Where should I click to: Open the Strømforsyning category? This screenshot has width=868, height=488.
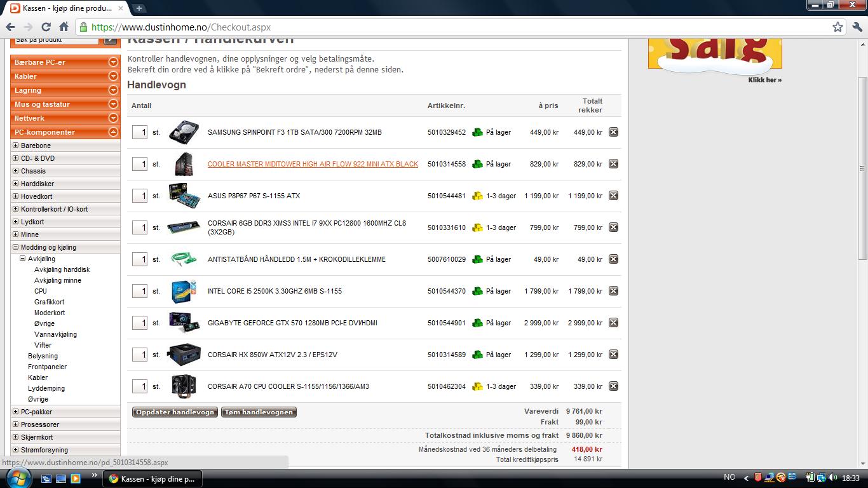coord(44,450)
